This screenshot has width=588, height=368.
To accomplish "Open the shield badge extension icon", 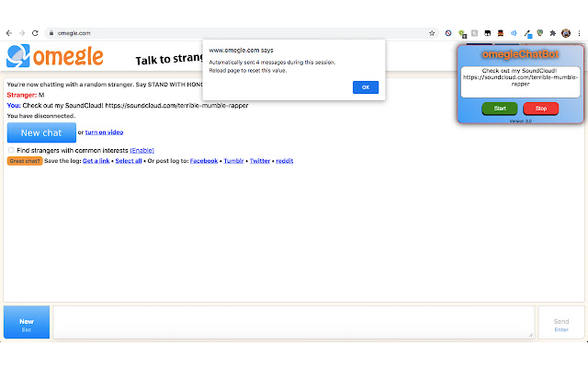I will [x=540, y=33].
